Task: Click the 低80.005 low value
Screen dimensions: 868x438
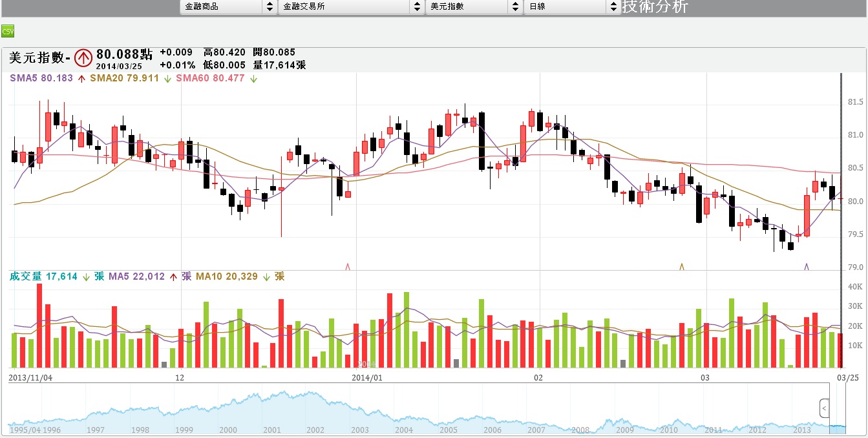Action: pos(224,65)
